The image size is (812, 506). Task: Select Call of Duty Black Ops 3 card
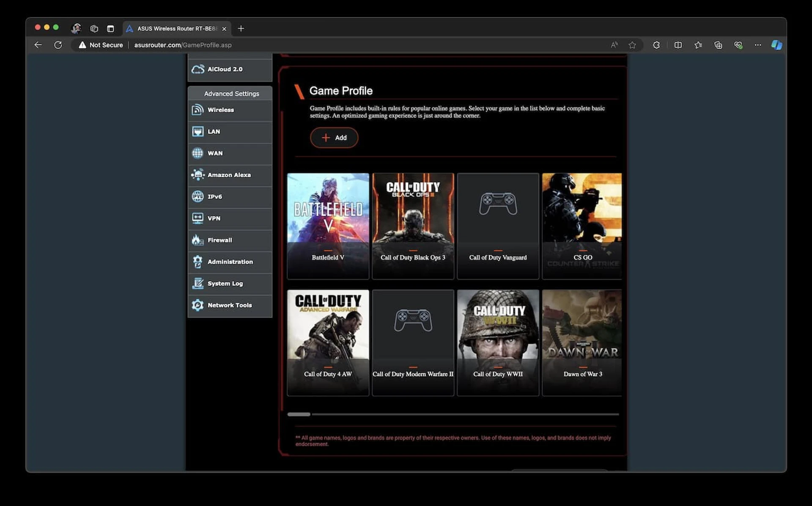[413, 226]
